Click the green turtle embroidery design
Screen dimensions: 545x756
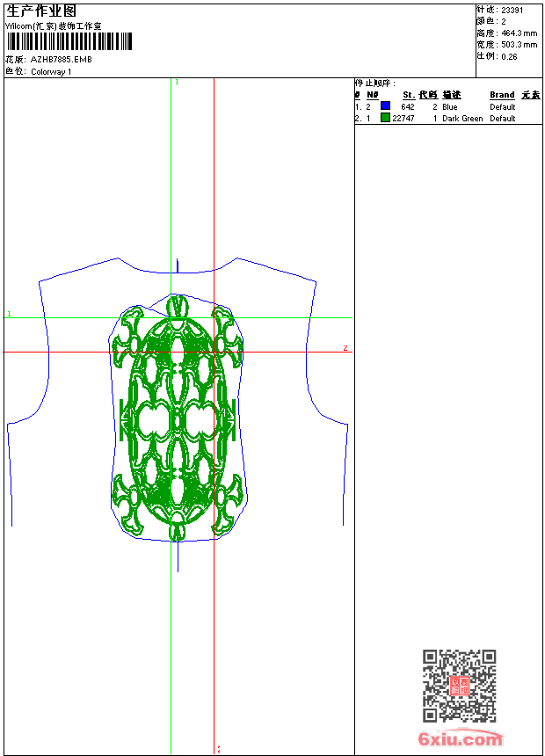[x=178, y=418]
